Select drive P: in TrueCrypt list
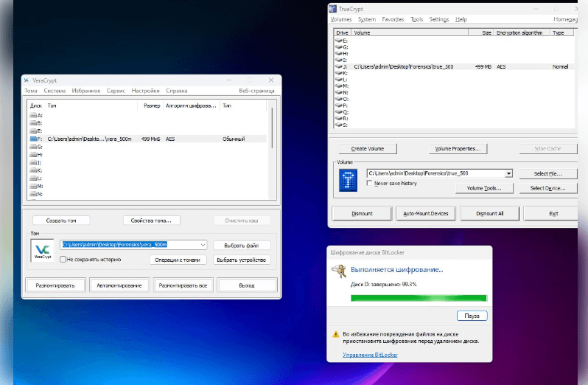The height and width of the screenshot is (385, 588). [x=454, y=105]
